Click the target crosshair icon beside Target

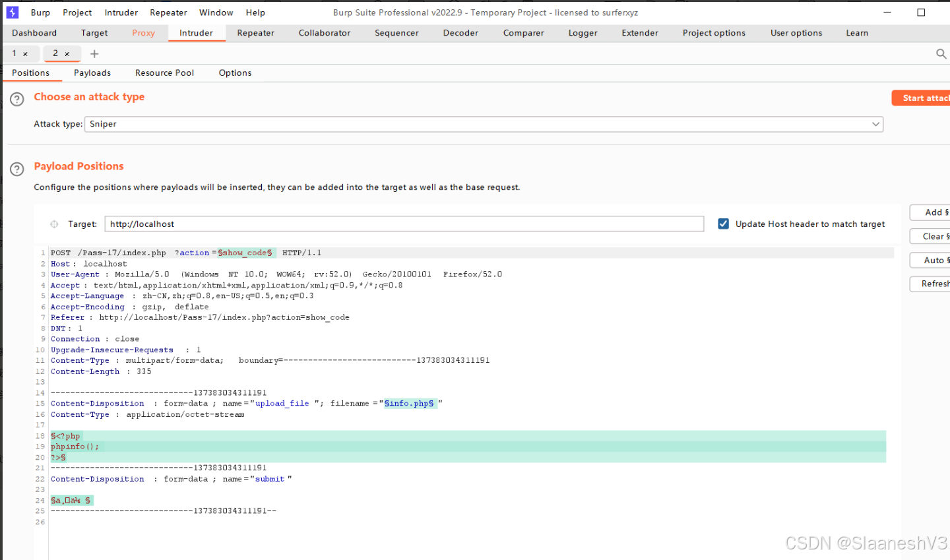(54, 224)
